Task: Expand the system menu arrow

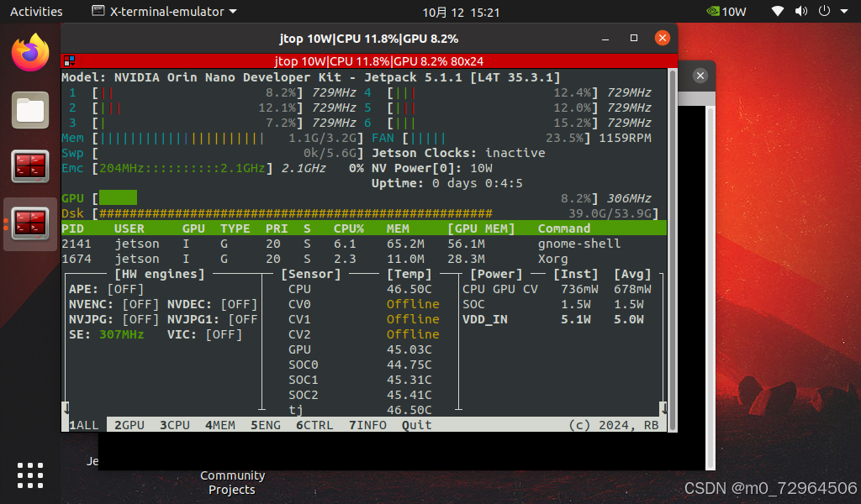Action: coord(844,12)
